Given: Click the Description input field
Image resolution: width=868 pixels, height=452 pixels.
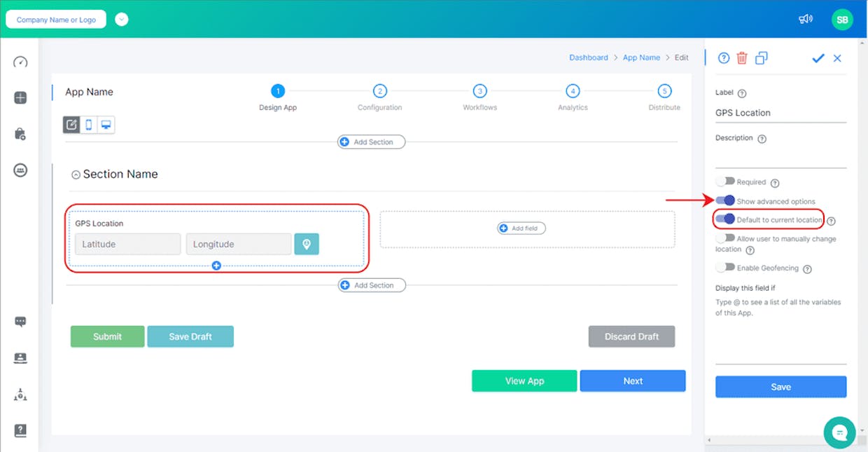Looking at the screenshot, I should click(x=780, y=158).
